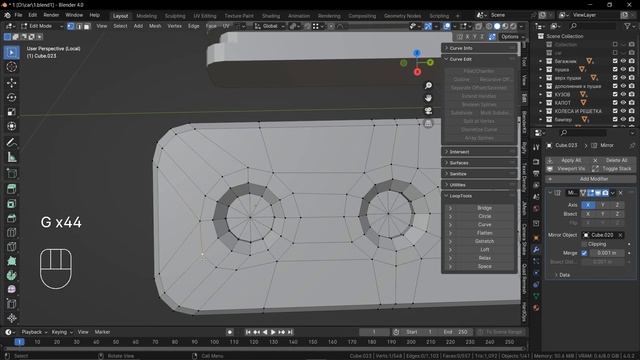640x360 pixels.
Task: Switch to face select mode
Action: click(x=86, y=26)
